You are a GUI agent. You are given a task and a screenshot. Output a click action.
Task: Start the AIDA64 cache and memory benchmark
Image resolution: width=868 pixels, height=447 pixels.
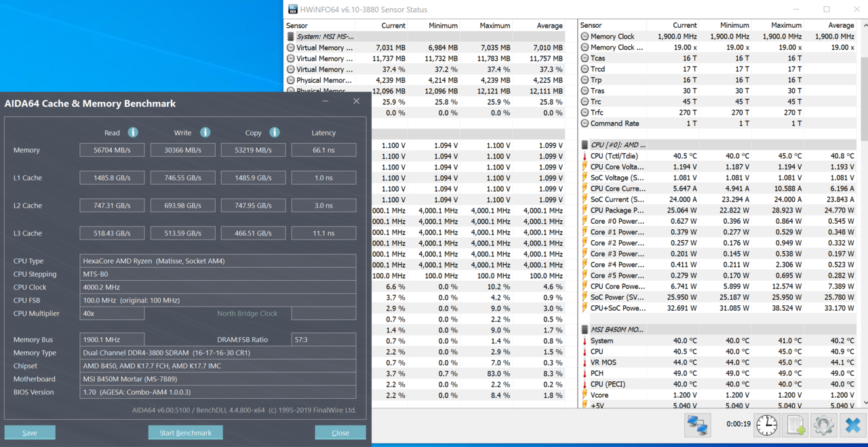pos(186,433)
